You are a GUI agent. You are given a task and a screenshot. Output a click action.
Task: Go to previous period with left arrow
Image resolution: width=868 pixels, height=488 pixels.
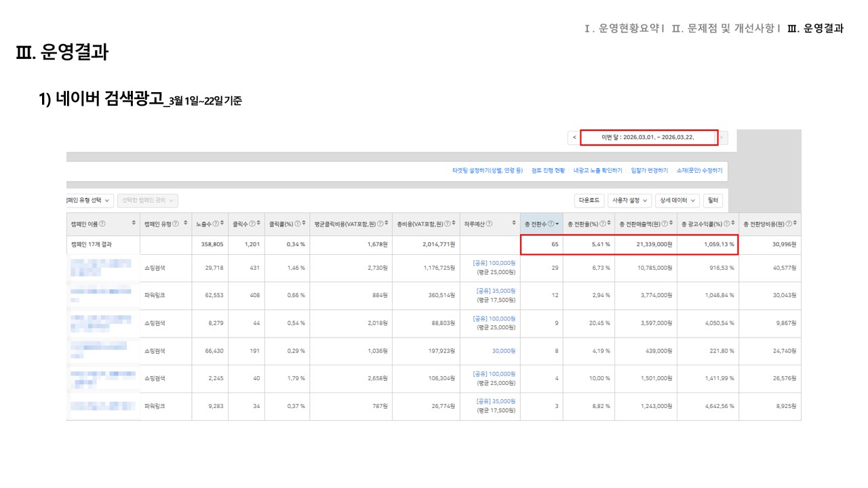tap(574, 138)
